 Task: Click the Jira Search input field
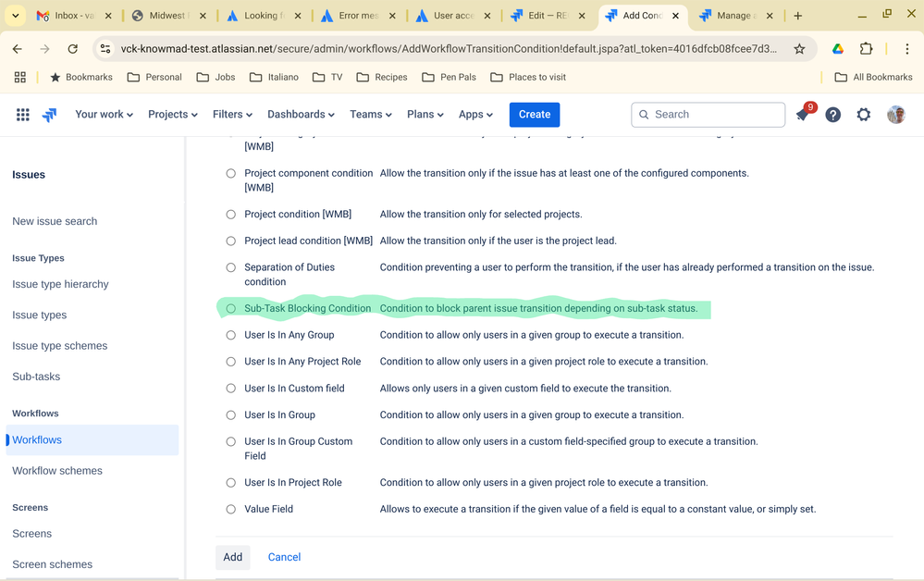pos(708,114)
